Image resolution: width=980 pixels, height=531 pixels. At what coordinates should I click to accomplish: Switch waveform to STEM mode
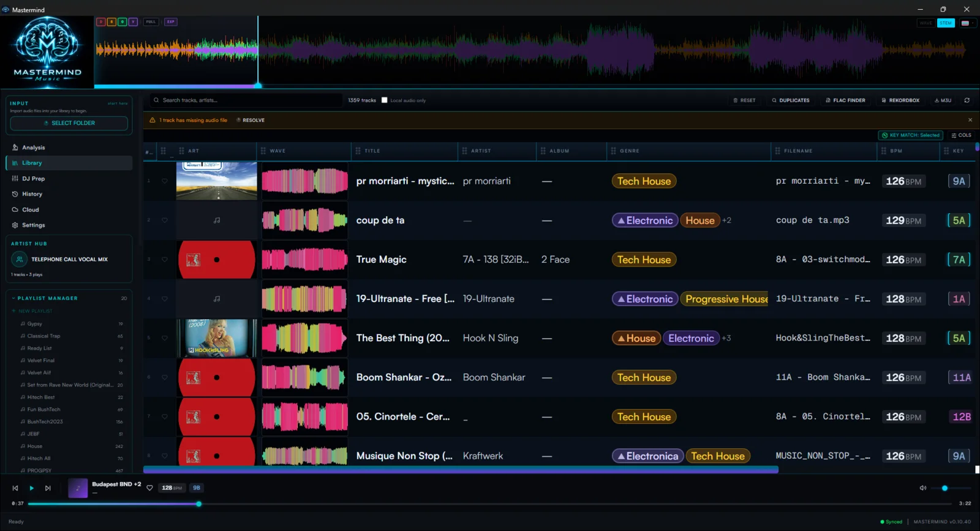point(946,23)
